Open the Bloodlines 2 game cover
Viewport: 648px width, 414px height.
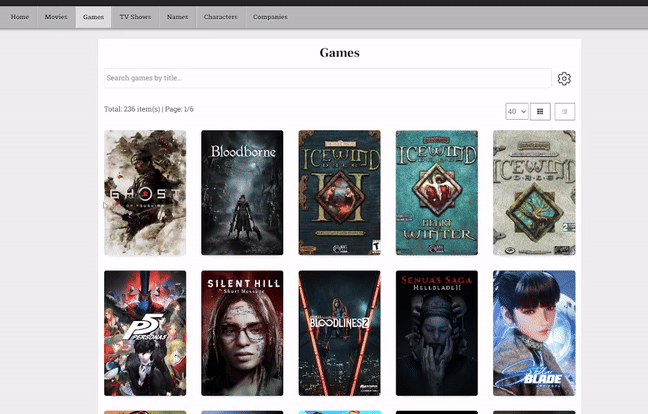click(339, 333)
